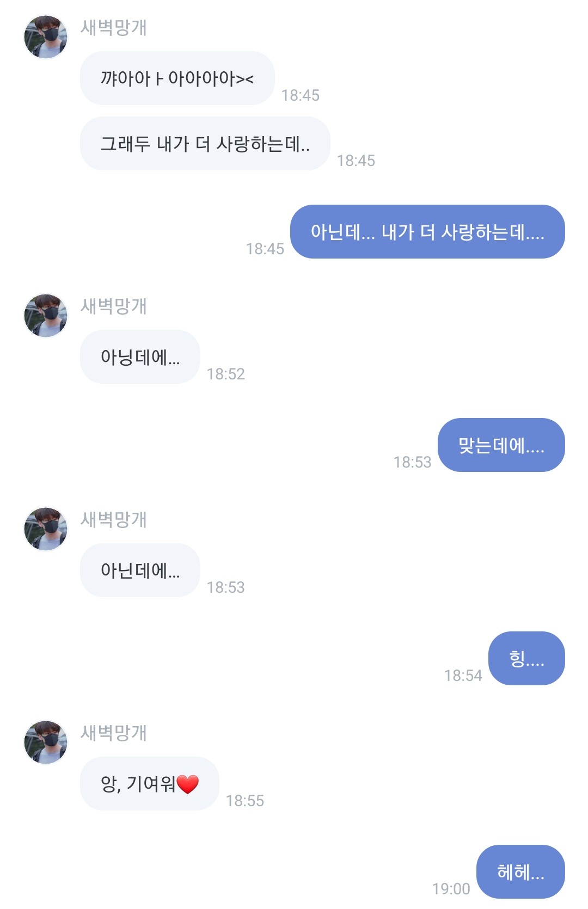Select the 18:54 timestamp
Screen dimensions: 588x909
click(x=463, y=675)
